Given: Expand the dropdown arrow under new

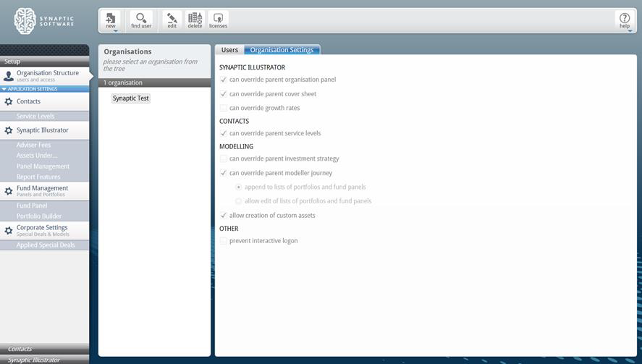Looking at the screenshot, I should pos(116,30).
